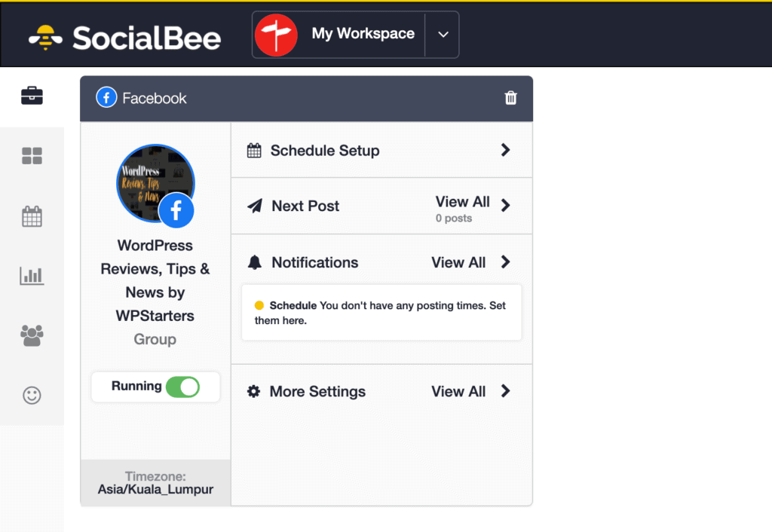Screen dimensions: 772x532
Task: Select the smiley engagement icon
Action: (32, 395)
